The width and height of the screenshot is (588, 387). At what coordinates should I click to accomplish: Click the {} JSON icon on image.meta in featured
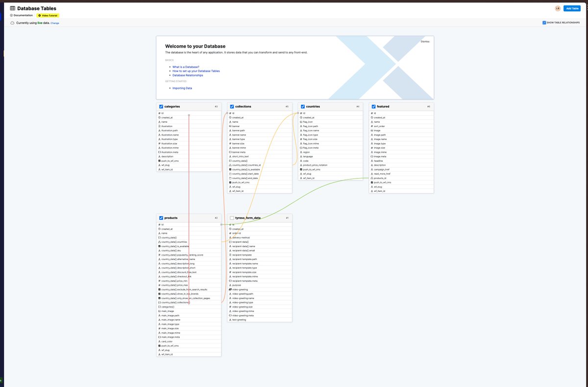(x=371, y=156)
